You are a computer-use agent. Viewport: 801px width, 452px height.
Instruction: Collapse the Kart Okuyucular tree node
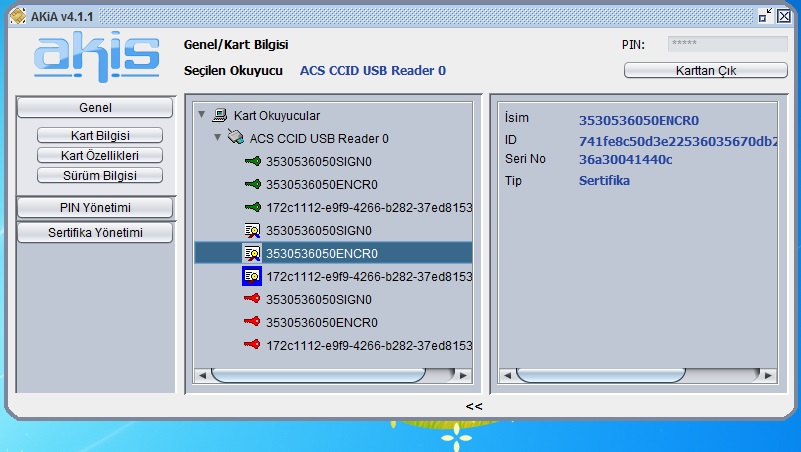202,115
